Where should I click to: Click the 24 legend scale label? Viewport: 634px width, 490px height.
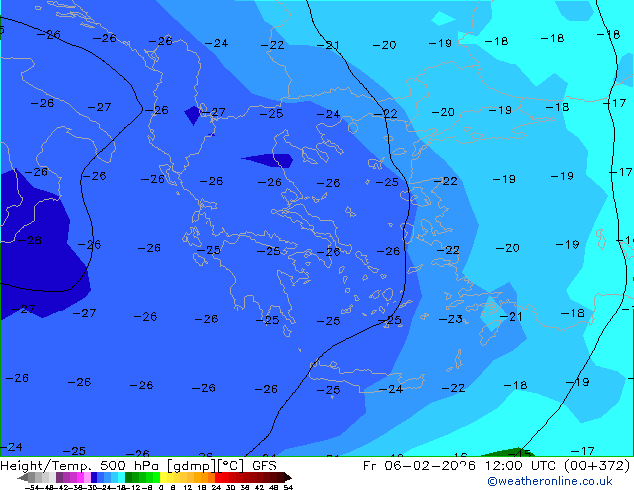216,488
